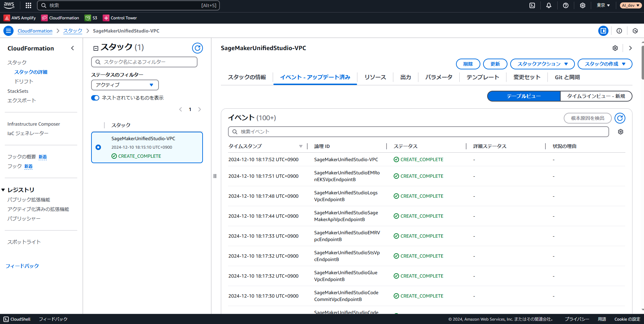Open IaC generator in sidebar
Viewport: 644px width, 324px height.
click(x=28, y=133)
